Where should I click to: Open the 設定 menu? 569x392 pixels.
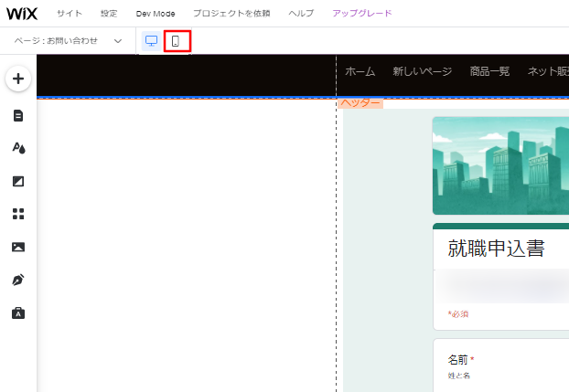[x=109, y=14]
